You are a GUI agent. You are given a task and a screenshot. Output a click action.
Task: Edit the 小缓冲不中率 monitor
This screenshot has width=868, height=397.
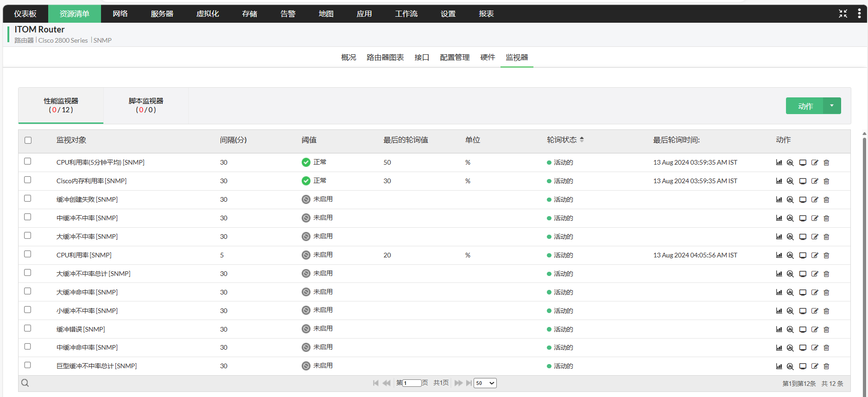(815, 311)
